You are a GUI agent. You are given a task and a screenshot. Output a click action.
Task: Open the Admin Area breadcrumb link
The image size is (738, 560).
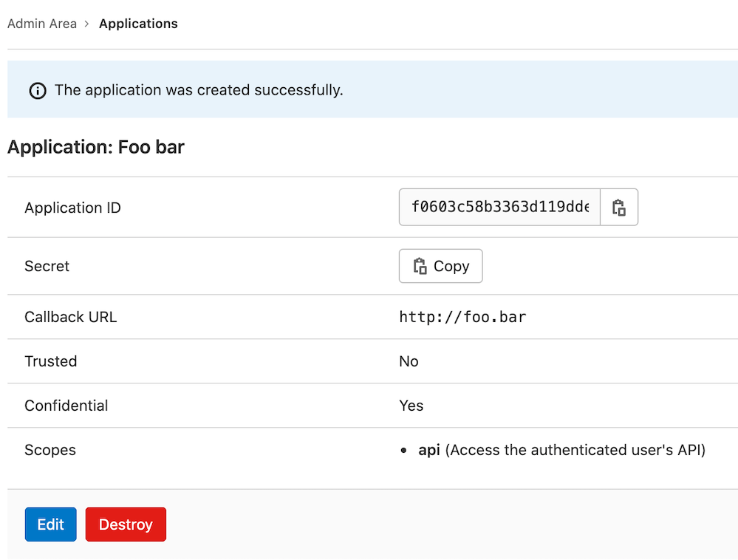pos(41,23)
